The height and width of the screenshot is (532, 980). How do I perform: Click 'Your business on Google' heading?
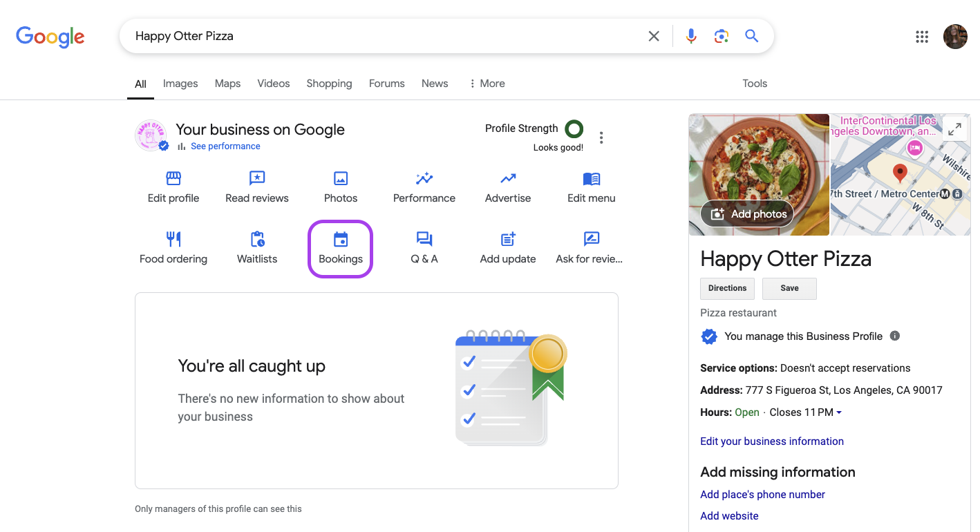[260, 129]
